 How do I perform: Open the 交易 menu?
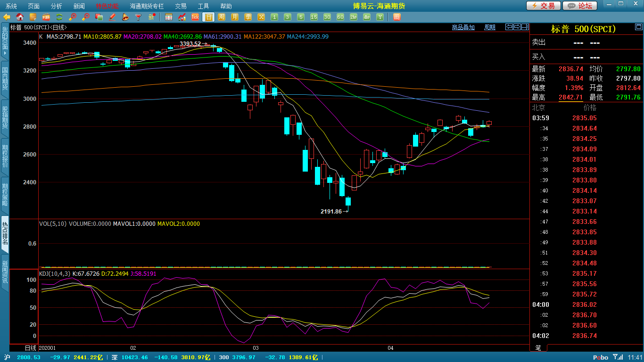point(181,6)
